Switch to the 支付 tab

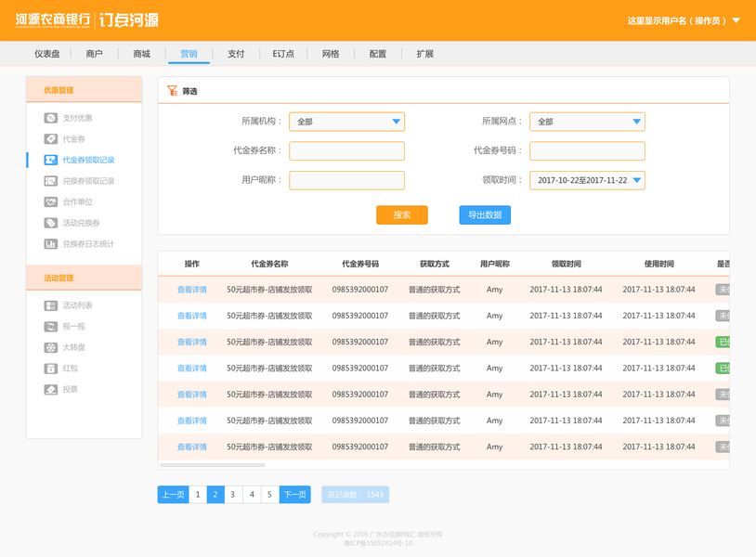click(x=236, y=54)
